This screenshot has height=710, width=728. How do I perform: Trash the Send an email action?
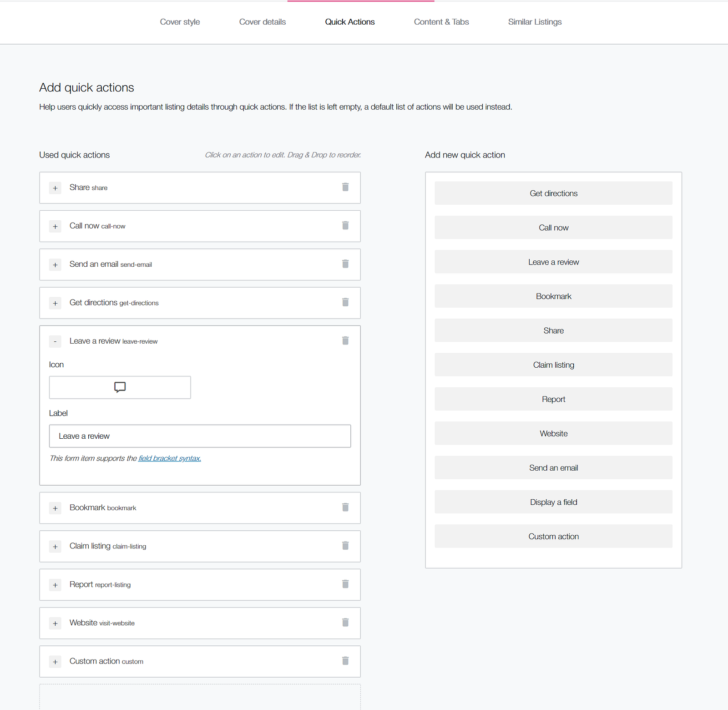point(345,264)
